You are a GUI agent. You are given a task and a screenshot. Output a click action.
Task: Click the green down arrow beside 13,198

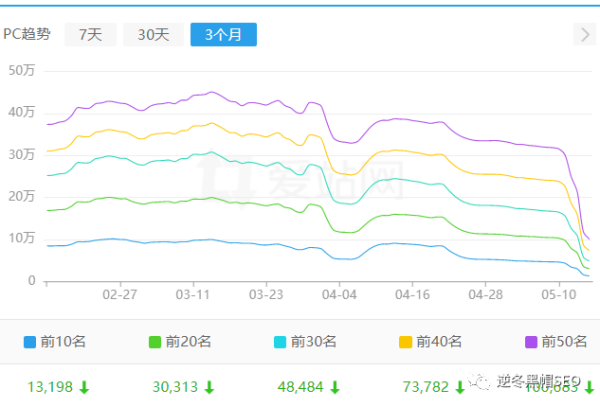[x=84, y=387]
